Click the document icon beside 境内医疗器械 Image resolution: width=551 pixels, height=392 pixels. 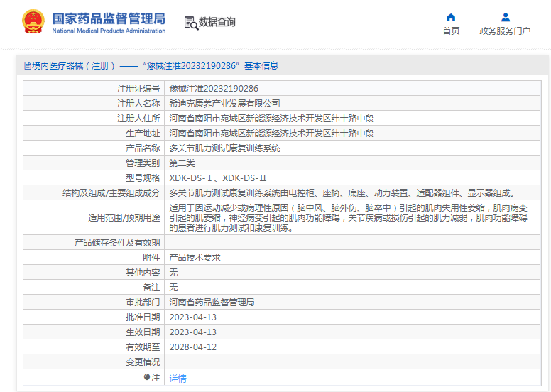[28, 66]
